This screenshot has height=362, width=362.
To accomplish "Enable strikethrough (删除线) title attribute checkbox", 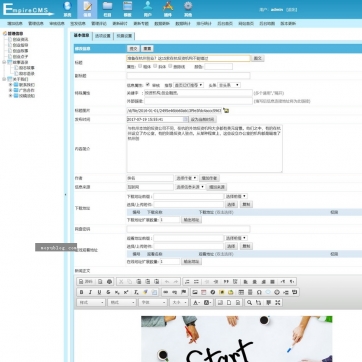I will pyautogui.click(x=170, y=66).
